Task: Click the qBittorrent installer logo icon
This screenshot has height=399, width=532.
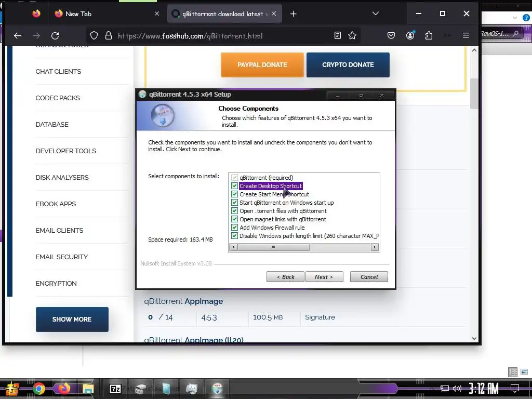Action: point(163,116)
